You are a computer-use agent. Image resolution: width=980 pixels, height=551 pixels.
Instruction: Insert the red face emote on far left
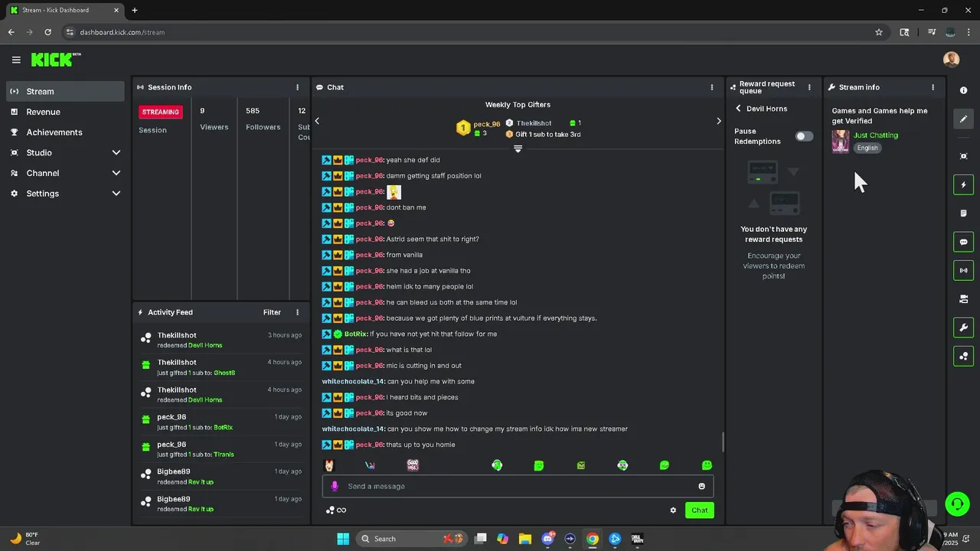pyautogui.click(x=329, y=465)
